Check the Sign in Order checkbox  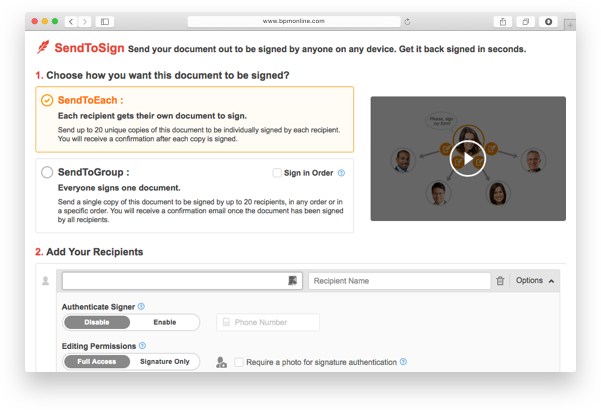[277, 173]
